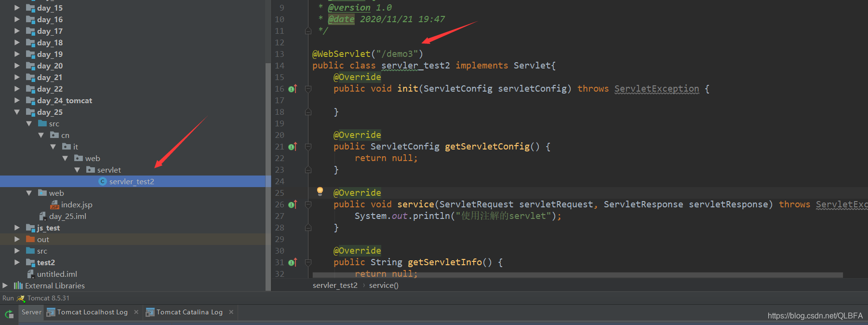Expand the js_test module
868x325 pixels.
coord(17,228)
